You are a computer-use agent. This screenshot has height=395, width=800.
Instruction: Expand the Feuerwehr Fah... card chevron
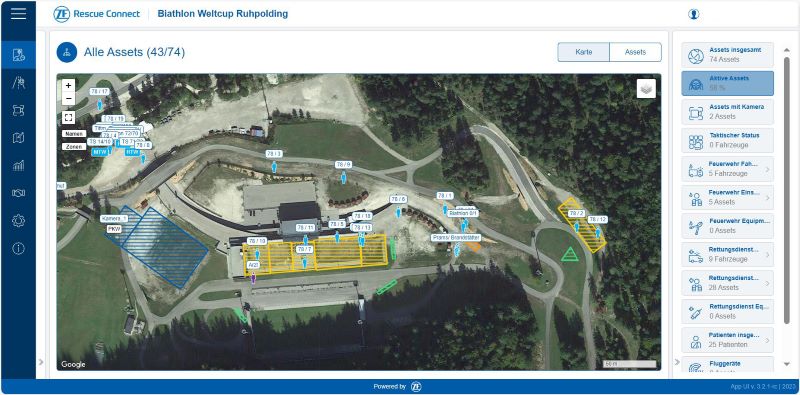(x=767, y=169)
